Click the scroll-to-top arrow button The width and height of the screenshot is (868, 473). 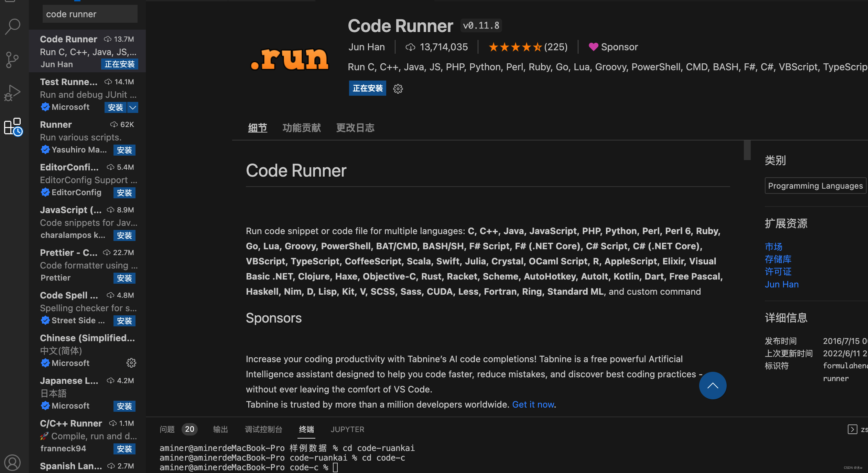[x=713, y=386]
